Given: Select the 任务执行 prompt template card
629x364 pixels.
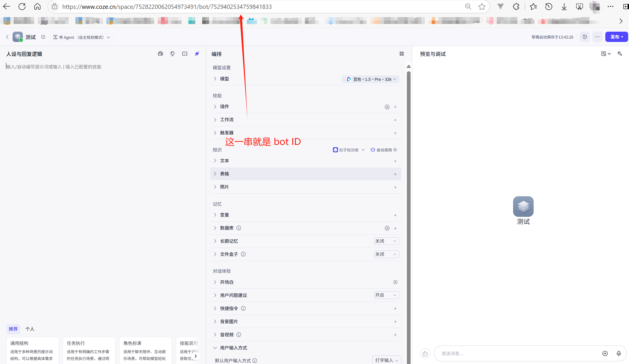Looking at the screenshot, I should coord(89,351).
